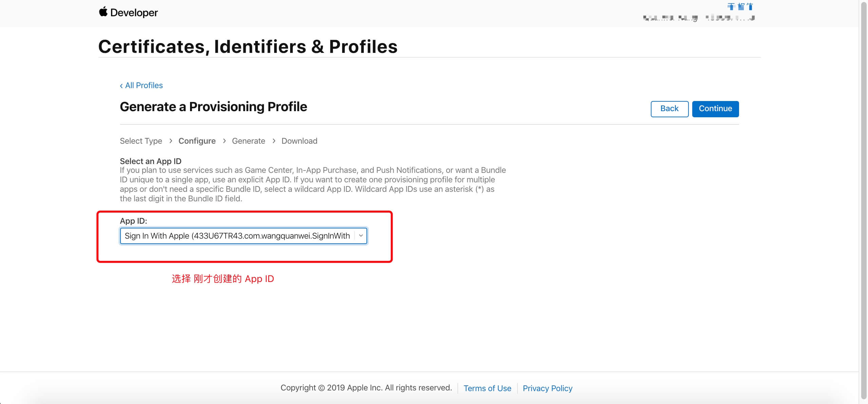Screen dimensions: 868x404
Task: Click the Apple Developer logo
Action: point(128,13)
